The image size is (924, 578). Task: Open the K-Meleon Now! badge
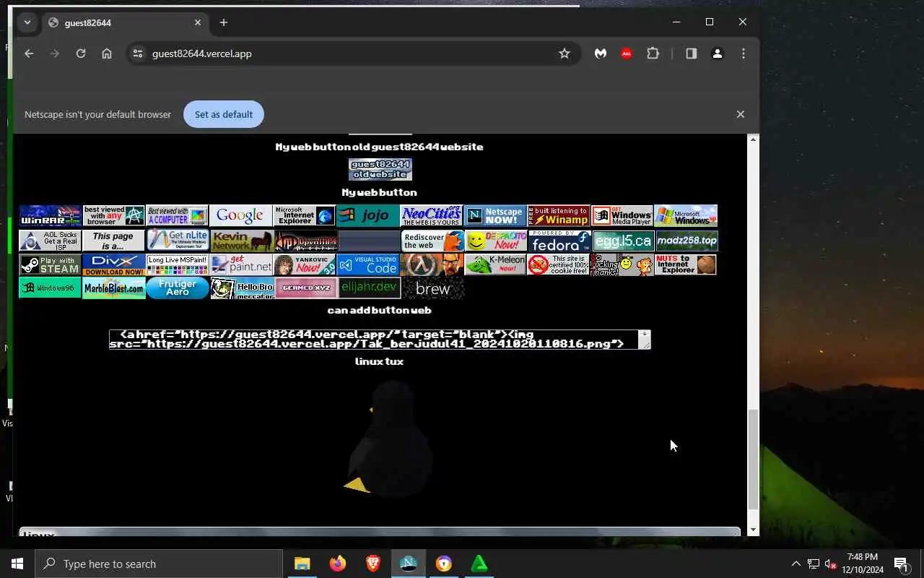coord(494,265)
